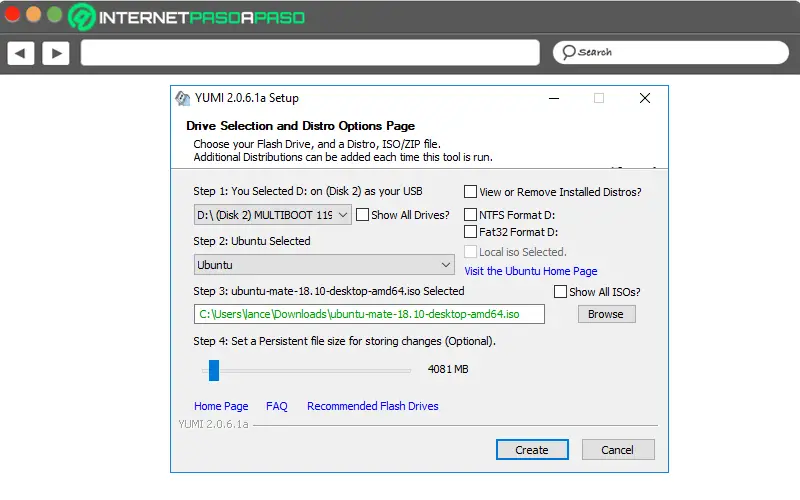Click the magnifier icon in Search box
This screenshot has height=500, width=800.
click(x=568, y=52)
